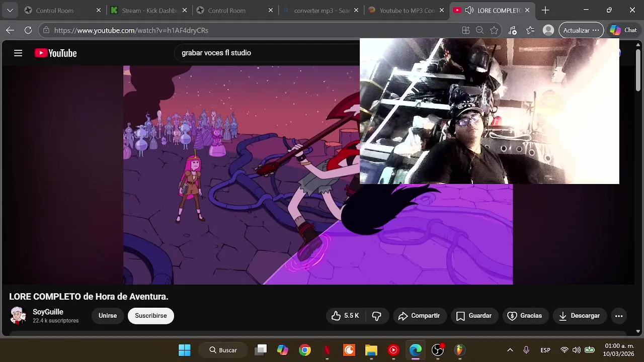Join the channel with Unirse
Screen dimensions: 644x362
pyautogui.click(x=108, y=316)
